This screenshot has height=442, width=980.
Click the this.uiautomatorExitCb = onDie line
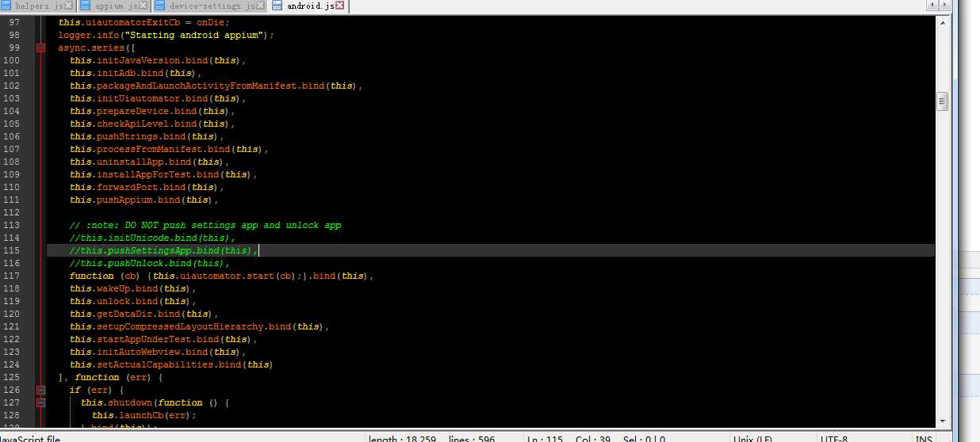pos(144,22)
